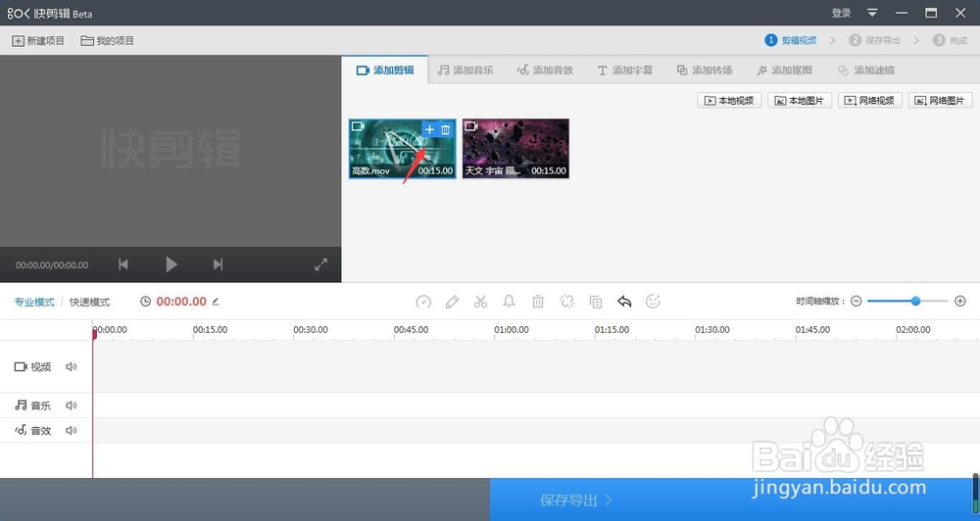Click the 01:00.00 mark on ruler

[512, 329]
